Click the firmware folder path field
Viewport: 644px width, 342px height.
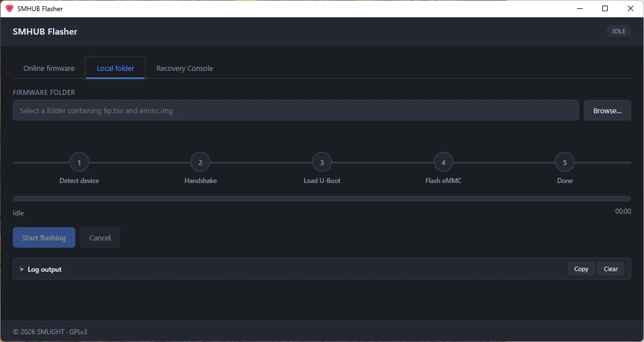tap(296, 110)
